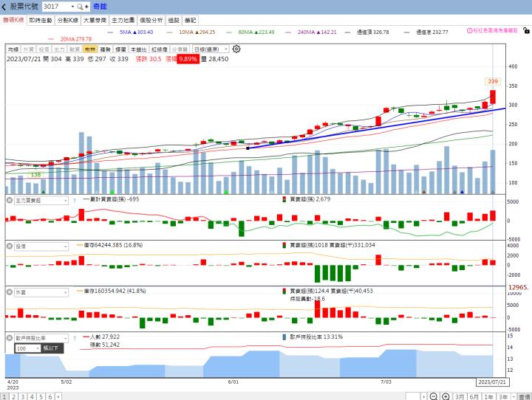Switch to 筆記 tab

(191, 20)
